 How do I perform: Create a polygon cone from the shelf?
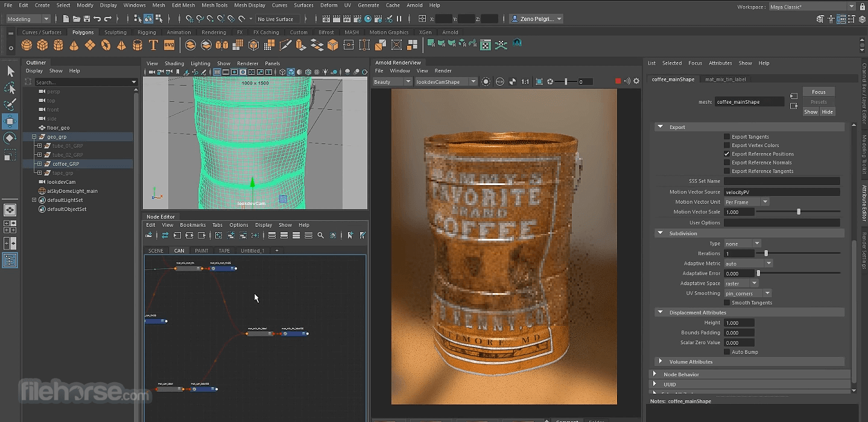pos(74,45)
